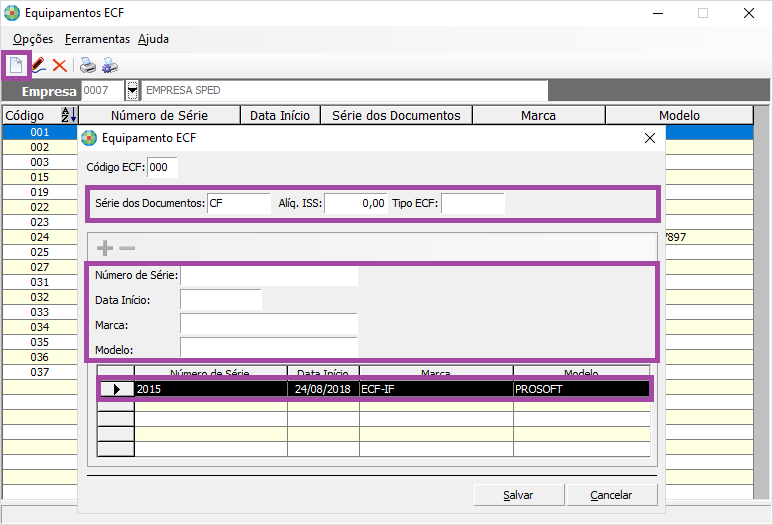Click the plus icon to add equipment entry
Viewport: 773px width, 525px height.
[x=104, y=248]
